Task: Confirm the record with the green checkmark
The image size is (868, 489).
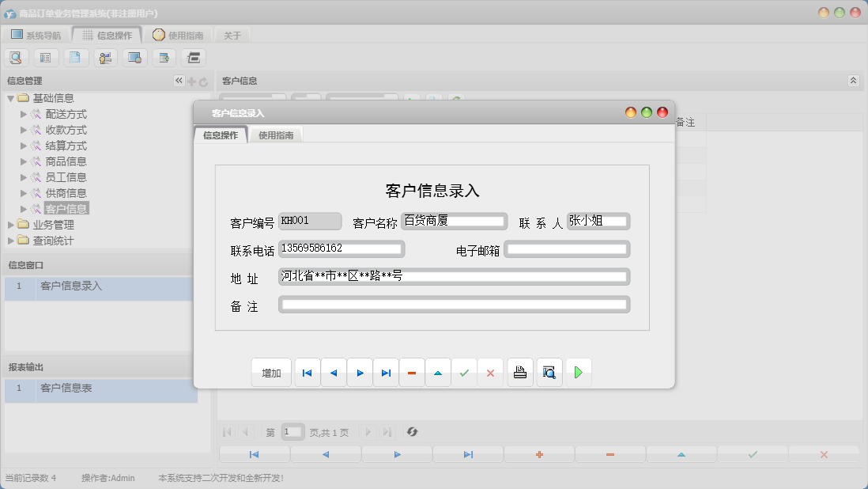Action: [x=465, y=372]
